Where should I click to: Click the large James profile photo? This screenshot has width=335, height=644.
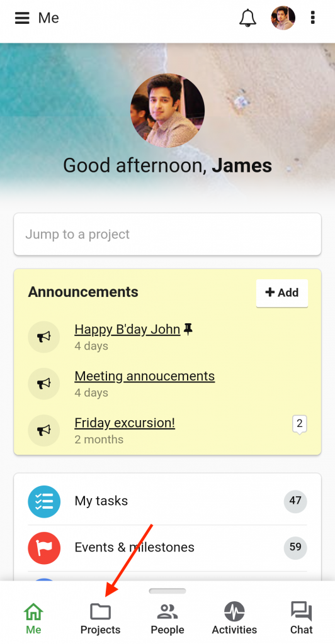click(167, 111)
